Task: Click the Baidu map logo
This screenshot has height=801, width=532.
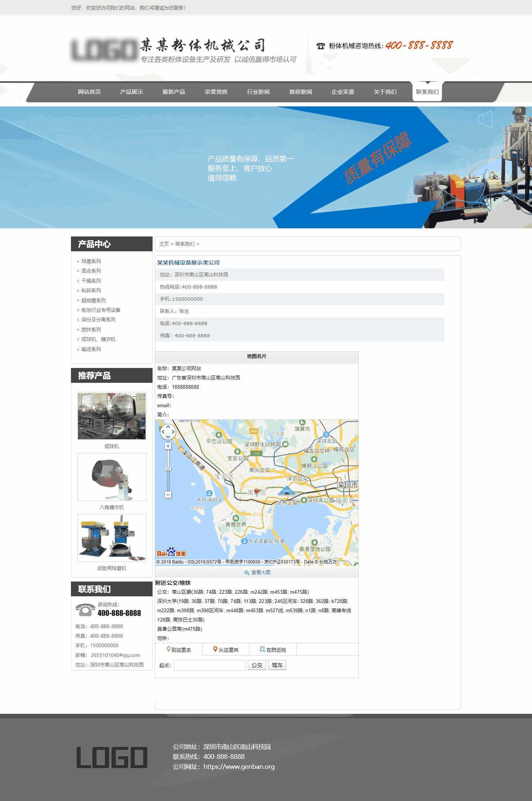Action: 171,552
